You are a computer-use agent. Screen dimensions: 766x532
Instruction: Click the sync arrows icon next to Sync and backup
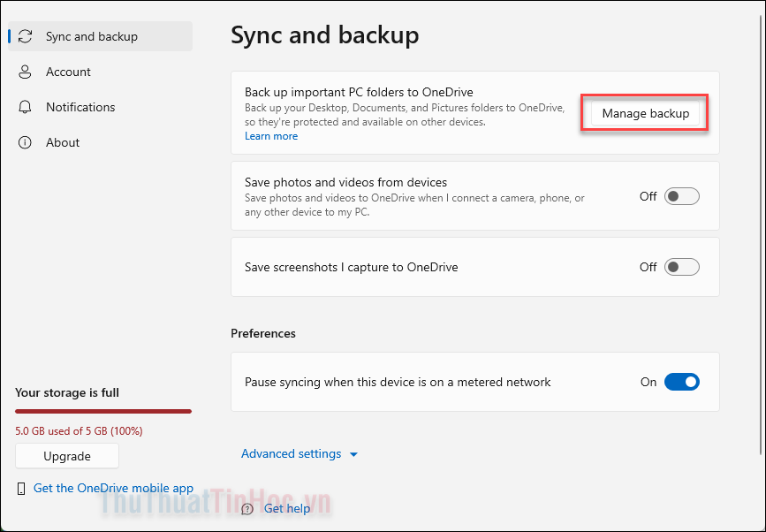25,36
